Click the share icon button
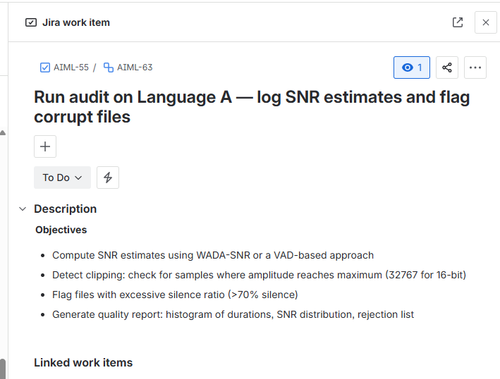Screen dimensions: 500x379 pos(447,68)
